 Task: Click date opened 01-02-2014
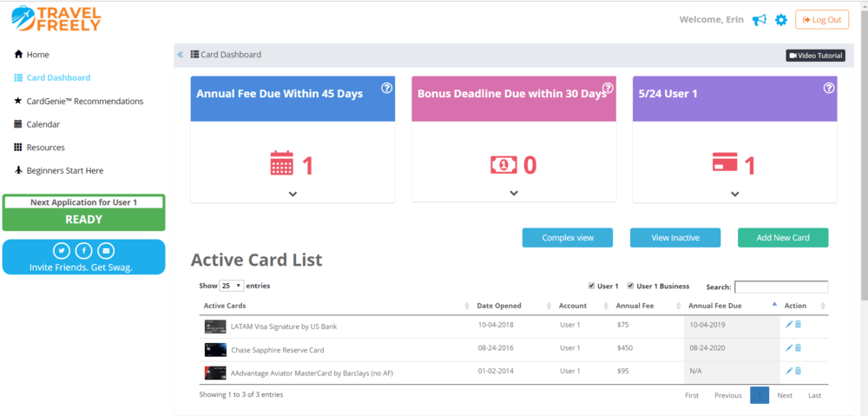(496, 371)
